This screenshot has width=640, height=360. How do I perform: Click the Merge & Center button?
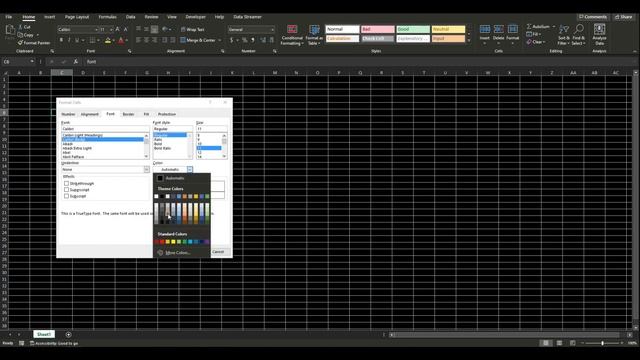pyautogui.click(x=198, y=40)
